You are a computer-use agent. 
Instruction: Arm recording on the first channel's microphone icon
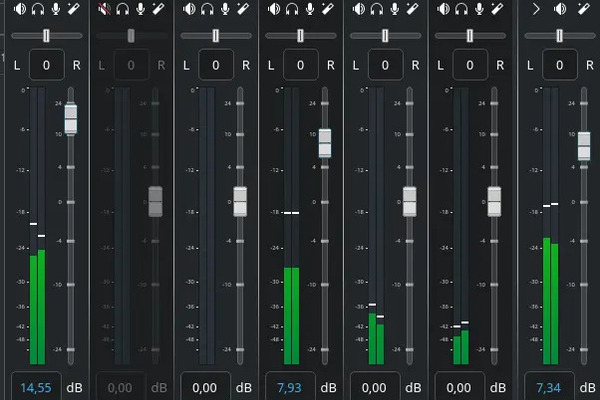[54, 10]
